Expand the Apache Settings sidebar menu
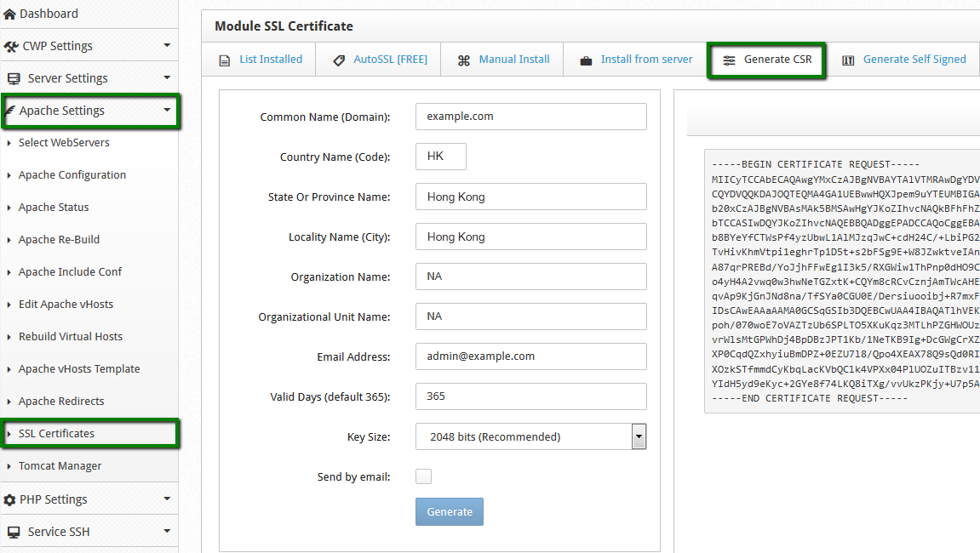Screen dimensions: 980x553 click(x=89, y=111)
